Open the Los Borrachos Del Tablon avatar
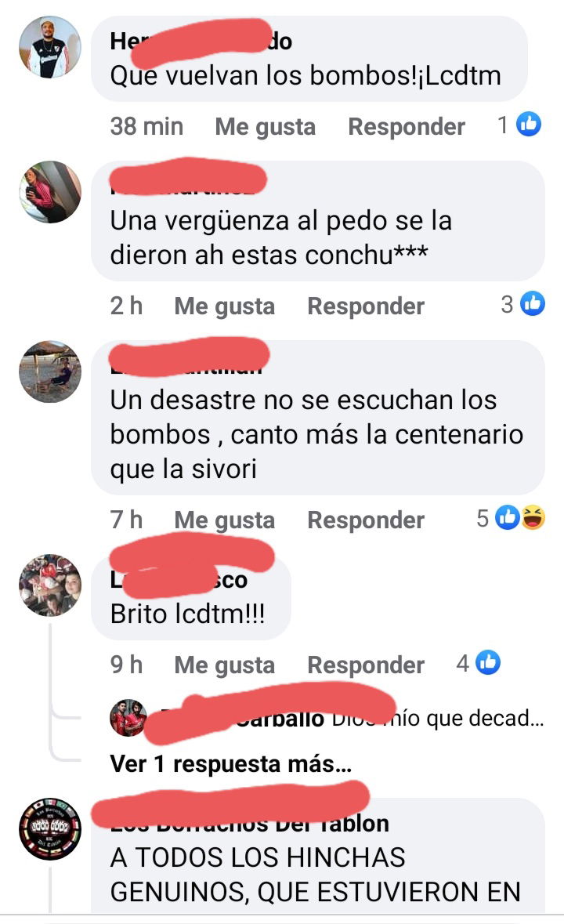This screenshot has height=924, width=564. pyautogui.click(x=50, y=829)
